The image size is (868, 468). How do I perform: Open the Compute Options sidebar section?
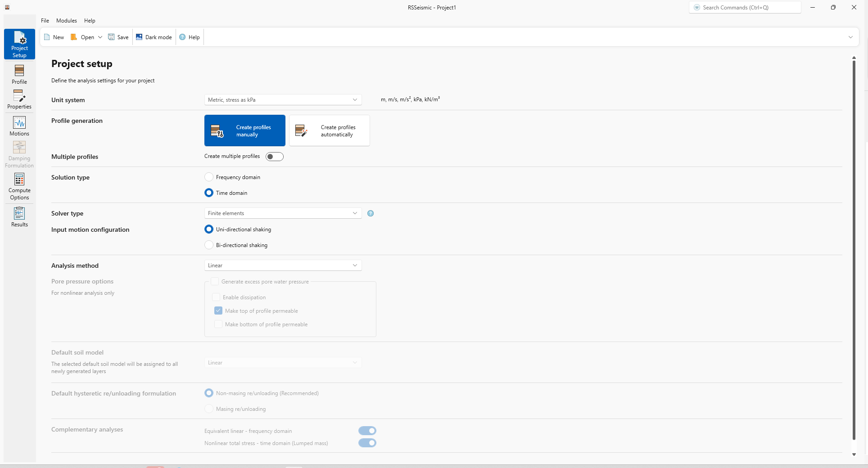coord(19,186)
